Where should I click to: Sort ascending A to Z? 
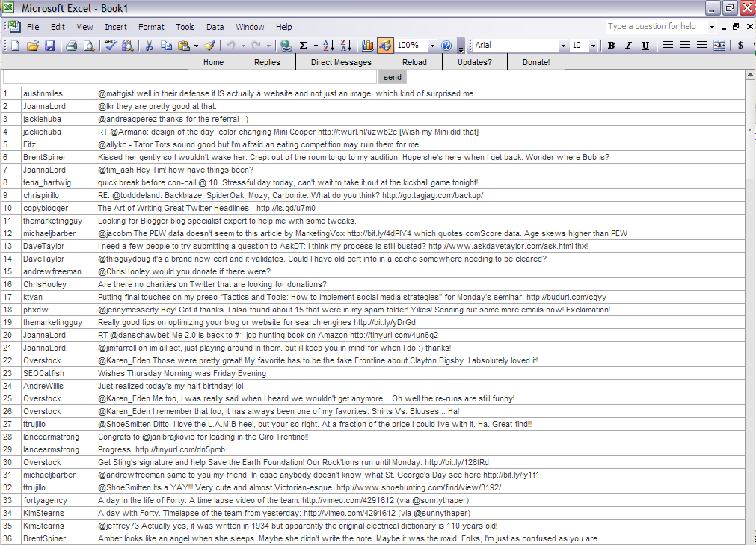pos(328,46)
